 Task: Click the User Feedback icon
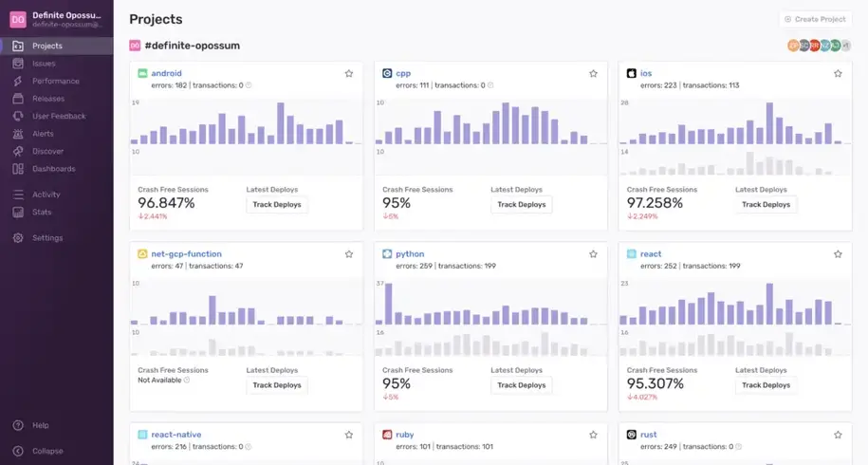(x=18, y=116)
